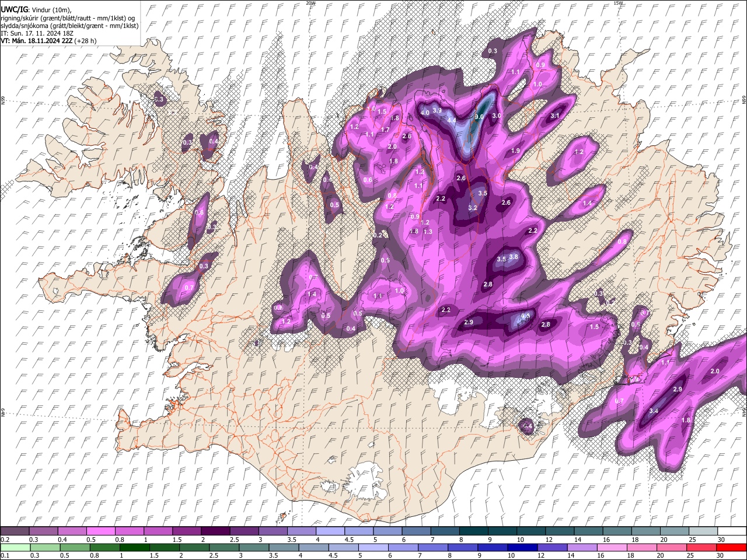
Task: Click the 1.9 value label
Action: pyautogui.click(x=515, y=150)
